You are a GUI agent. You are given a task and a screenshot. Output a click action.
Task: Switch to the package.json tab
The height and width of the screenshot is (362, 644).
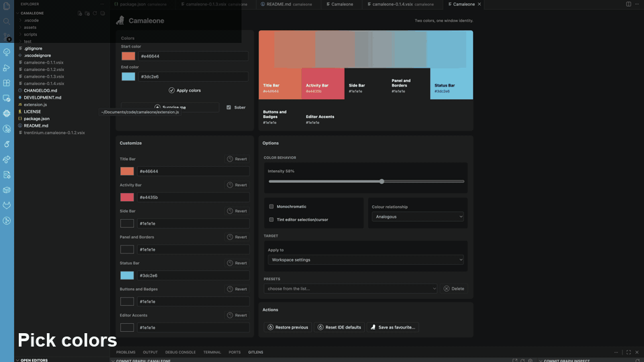tap(140, 4)
